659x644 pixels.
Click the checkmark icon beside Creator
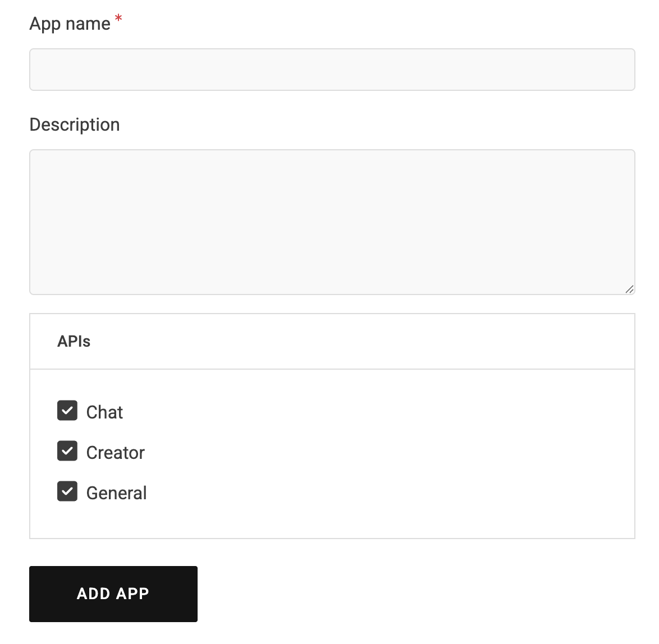click(x=67, y=451)
